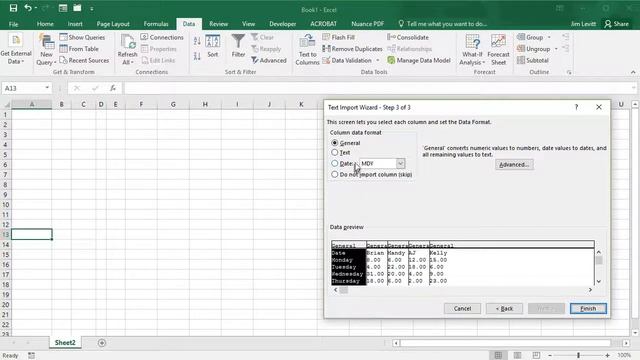Click Remove Duplicates
This screenshot has width=640, height=360.
click(352, 49)
